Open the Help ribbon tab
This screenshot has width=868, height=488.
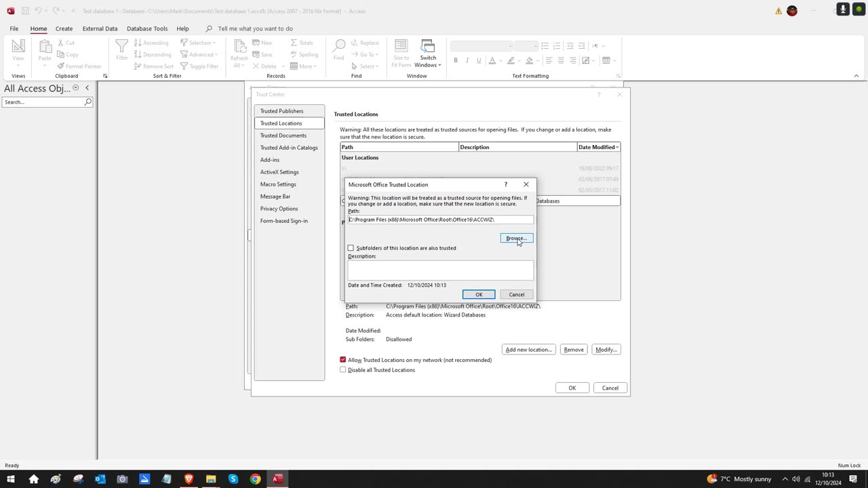tap(182, 28)
